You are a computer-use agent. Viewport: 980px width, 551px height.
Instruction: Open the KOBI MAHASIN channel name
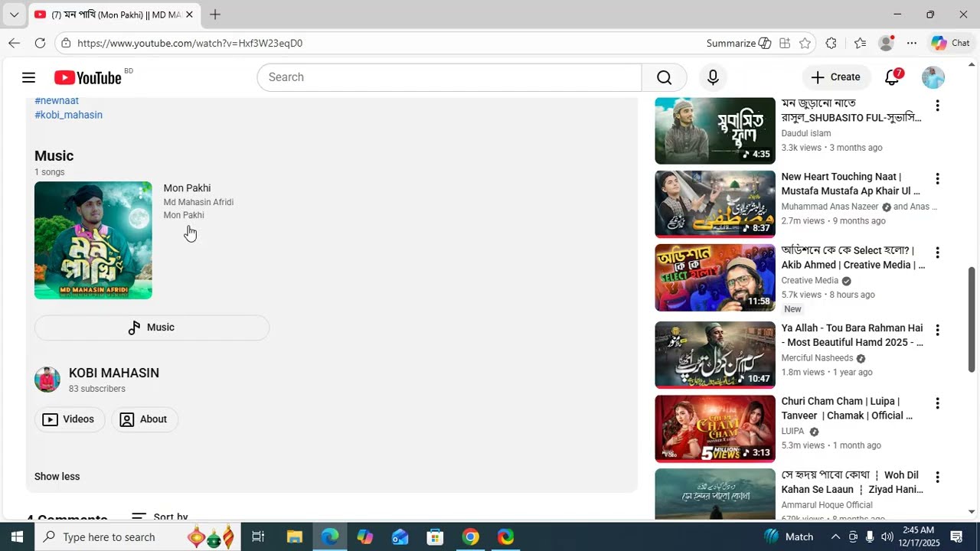click(x=114, y=373)
